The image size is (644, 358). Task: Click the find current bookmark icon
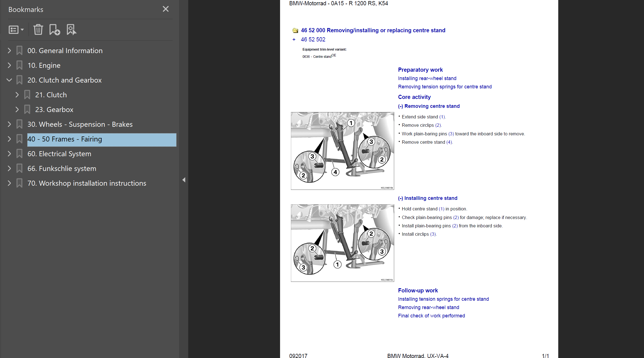click(x=71, y=30)
